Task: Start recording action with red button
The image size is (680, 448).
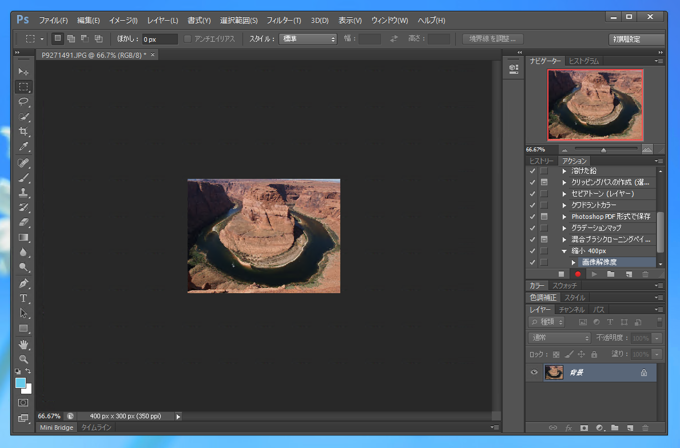Action: pos(578,274)
